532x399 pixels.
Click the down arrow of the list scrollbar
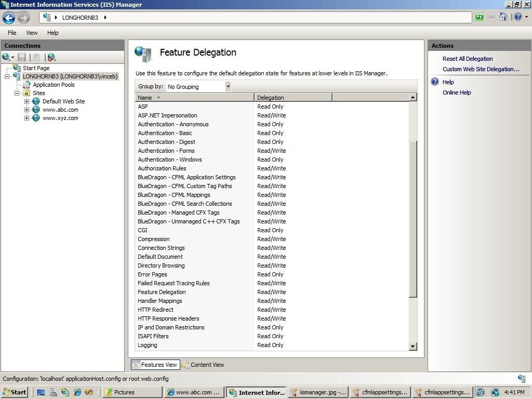pyautogui.click(x=413, y=347)
